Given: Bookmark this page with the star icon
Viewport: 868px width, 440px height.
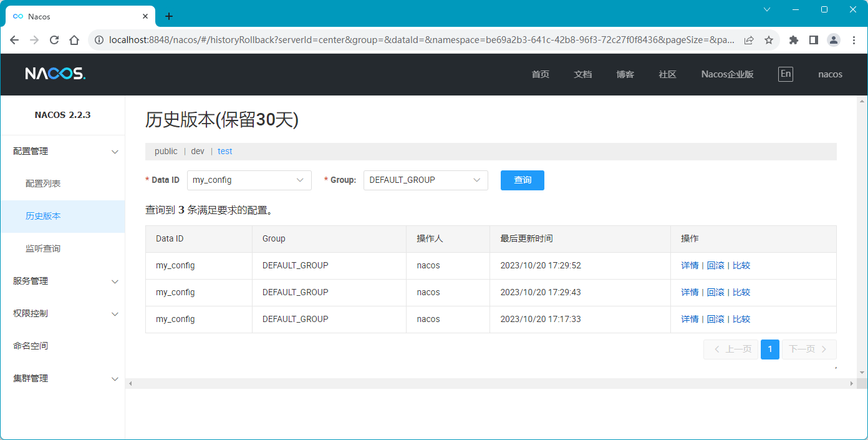Looking at the screenshot, I should pos(769,40).
